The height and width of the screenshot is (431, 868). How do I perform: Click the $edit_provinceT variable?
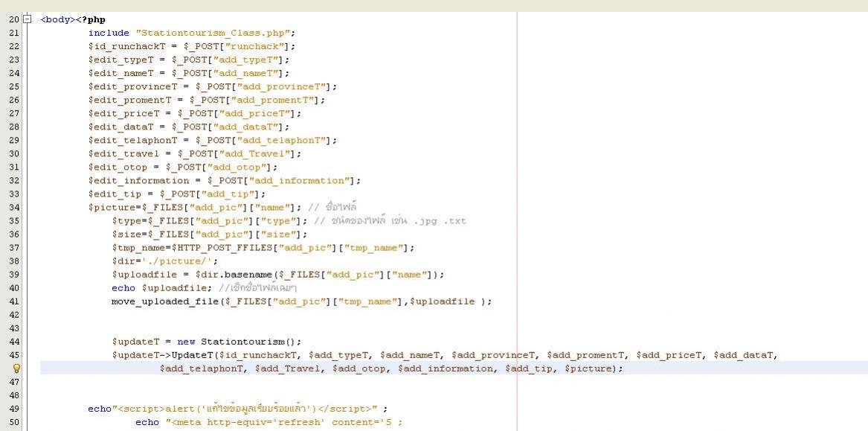coord(133,86)
